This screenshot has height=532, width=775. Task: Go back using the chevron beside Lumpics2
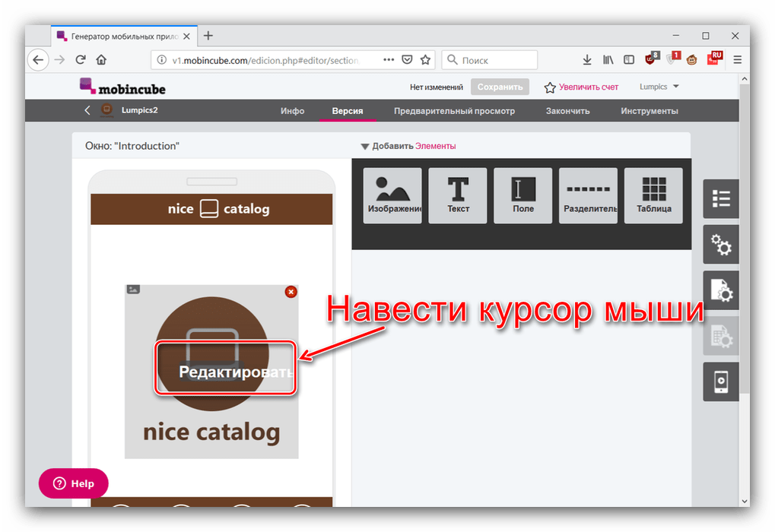pyautogui.click(x=87, y=110)
